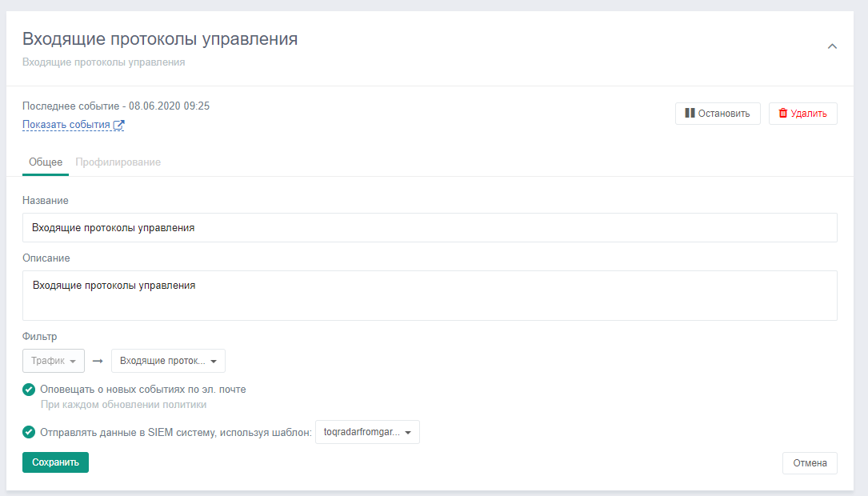Image resolution: width=868 pixels, height=496 pixels.
Task: Toggle the email notification checkbox for new events
Action: click(29, 390)
